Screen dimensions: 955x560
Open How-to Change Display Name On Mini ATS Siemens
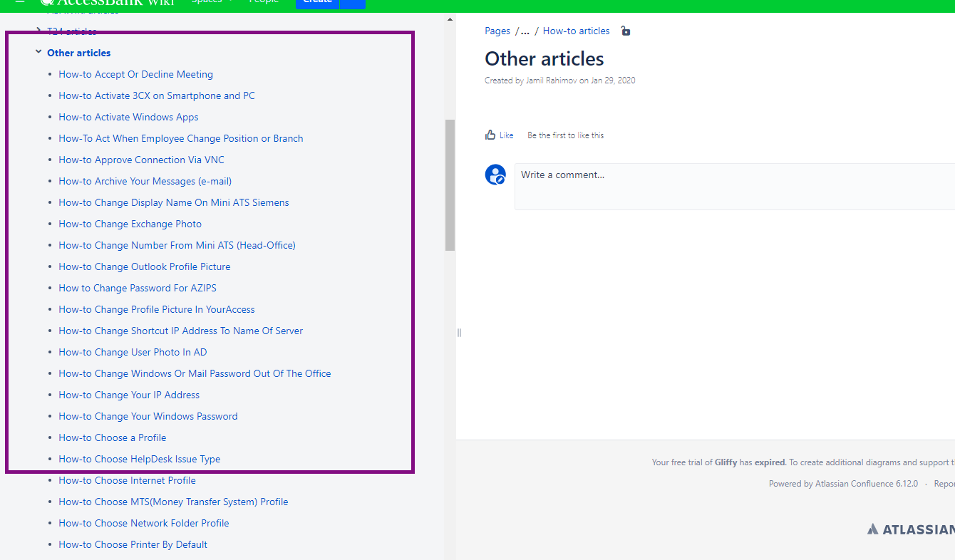[x=174, y=202]
